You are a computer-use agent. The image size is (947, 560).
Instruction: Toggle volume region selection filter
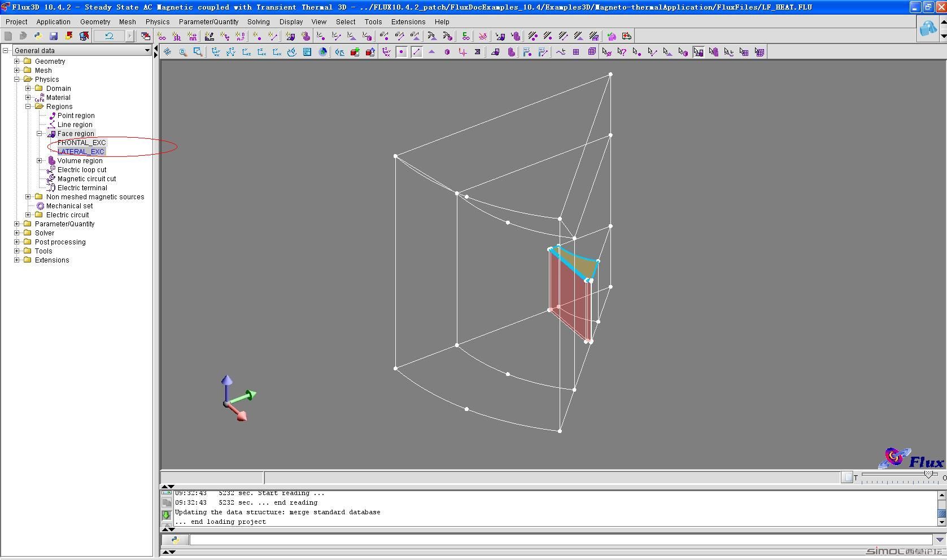pyautogui.click(x=714, y=52)
